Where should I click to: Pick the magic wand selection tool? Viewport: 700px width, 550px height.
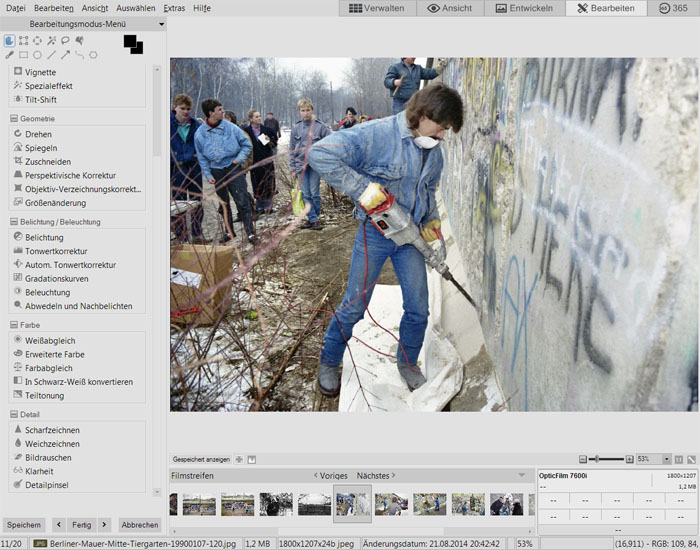tap(51, 41)
